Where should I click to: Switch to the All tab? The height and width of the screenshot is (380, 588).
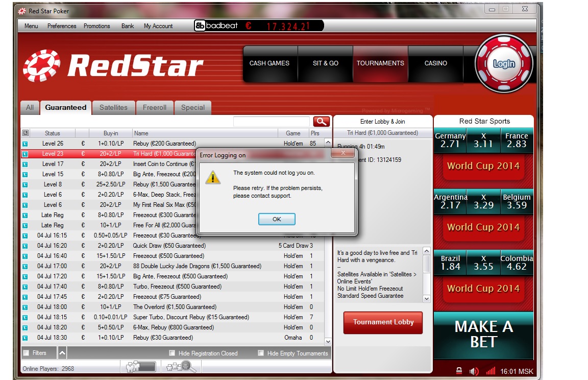(30, 108)
